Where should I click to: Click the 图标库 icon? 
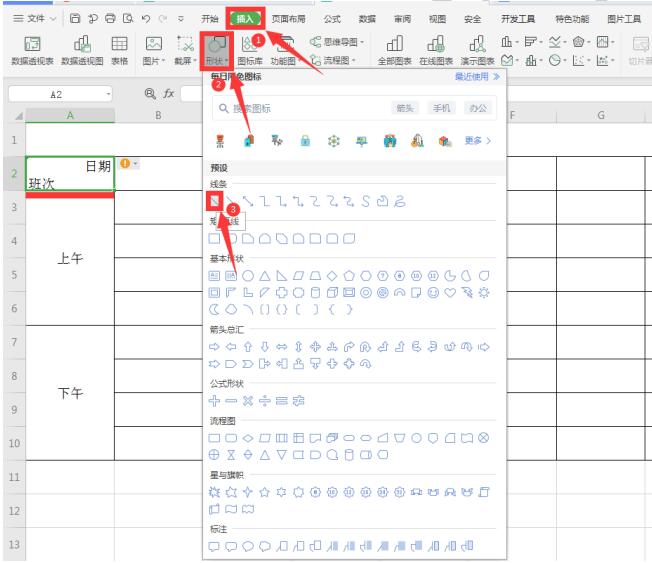tap(249, 50)
